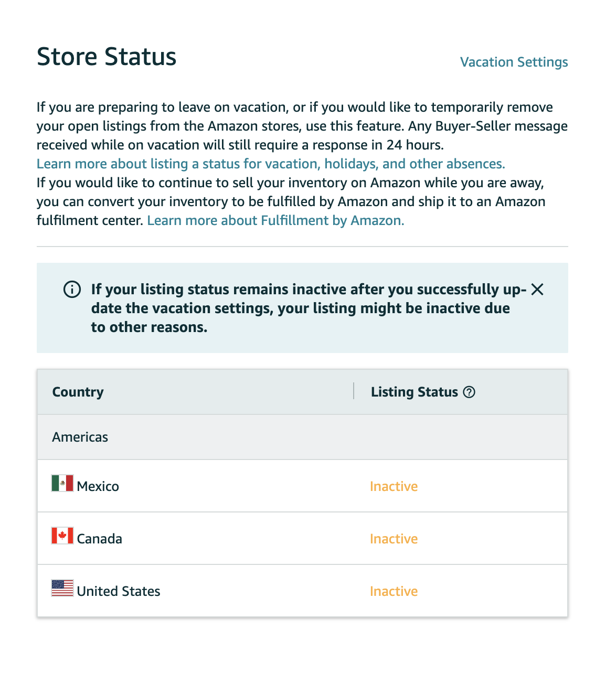Select the Canada country name
This screenshot has height=684, width=616.
(x=99, y=539)
